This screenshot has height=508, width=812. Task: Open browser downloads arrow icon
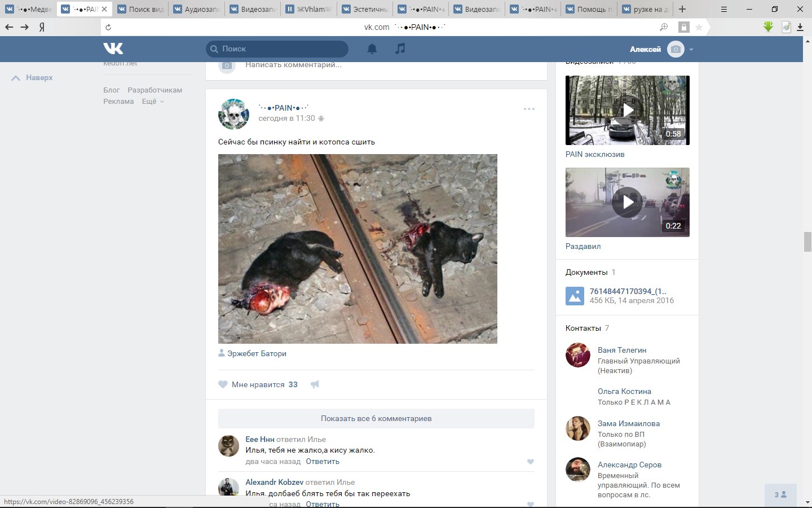(x=800, y=27)
